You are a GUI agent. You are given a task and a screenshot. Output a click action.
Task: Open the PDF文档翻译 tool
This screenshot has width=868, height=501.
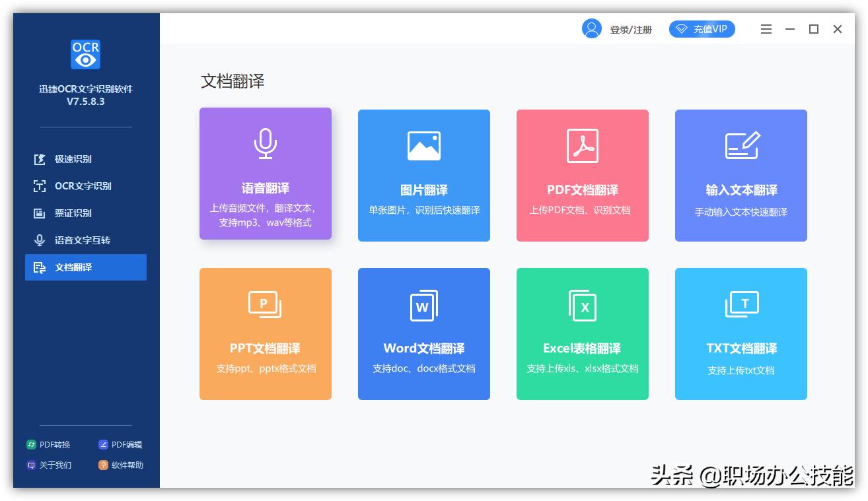tap(582, 175)
